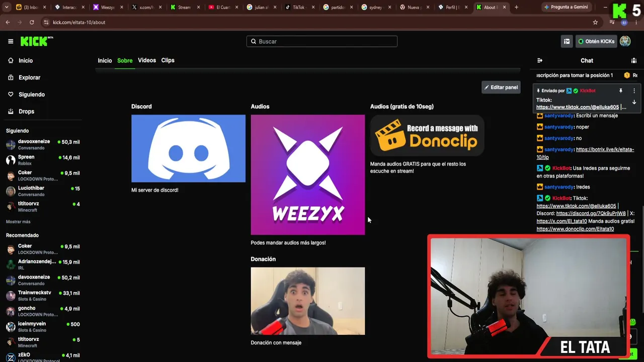Close the Weezyx browser tab
Screen dimensions: 644x362
point(122,8)
